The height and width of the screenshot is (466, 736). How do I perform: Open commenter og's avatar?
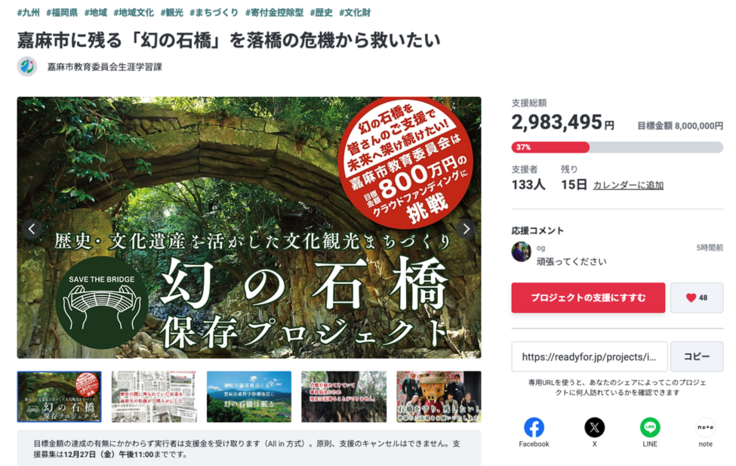(521, 252)
